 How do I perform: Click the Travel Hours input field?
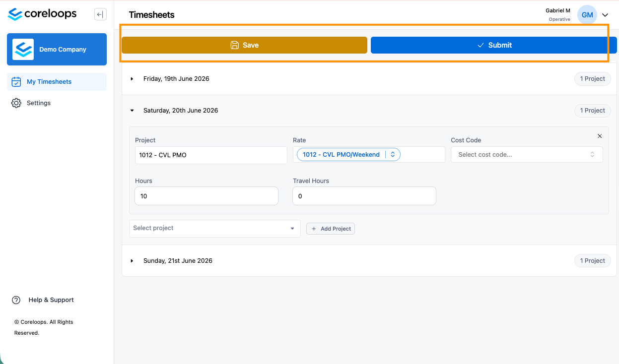click(x=364, y=196)
